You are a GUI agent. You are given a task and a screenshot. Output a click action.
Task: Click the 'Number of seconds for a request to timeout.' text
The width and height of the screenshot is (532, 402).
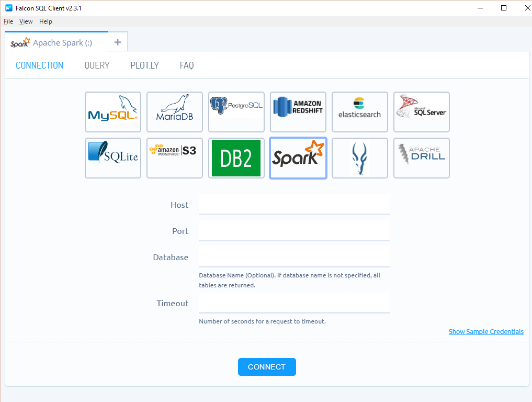click(262, 321)
